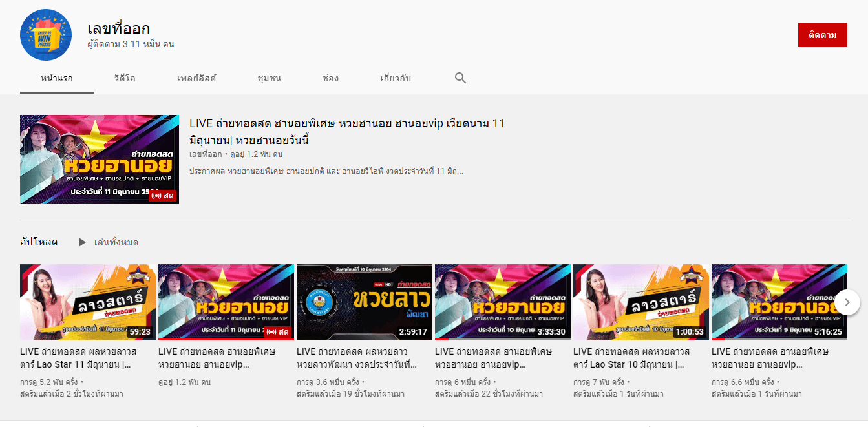The image size is (868, 427).
Task: Click the channel search magnifier icon
Action: click(x=460, y=78)
